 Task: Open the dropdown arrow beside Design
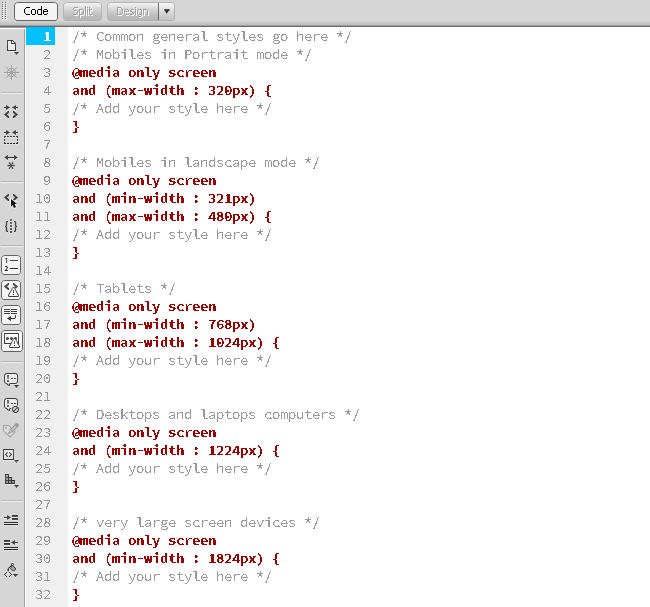166,12
